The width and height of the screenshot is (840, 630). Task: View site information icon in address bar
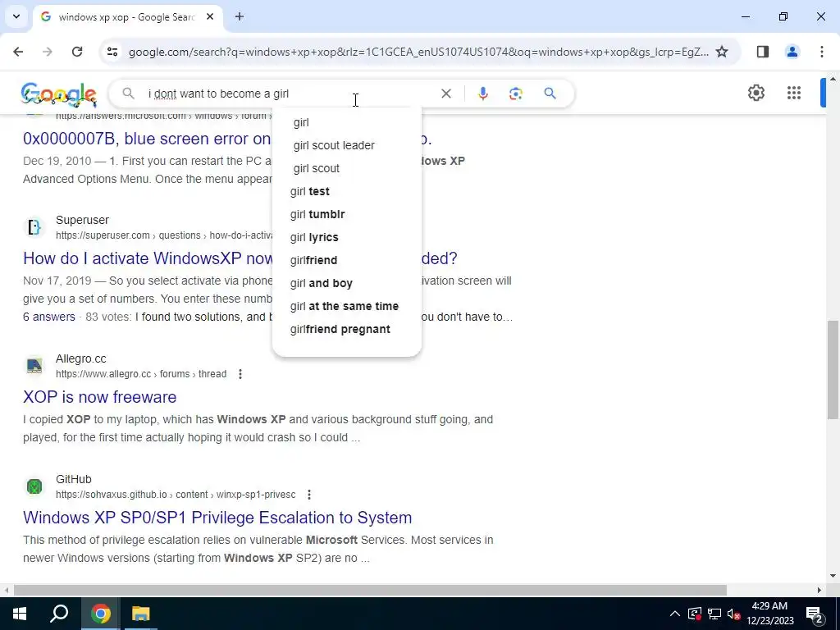[112, 52]
